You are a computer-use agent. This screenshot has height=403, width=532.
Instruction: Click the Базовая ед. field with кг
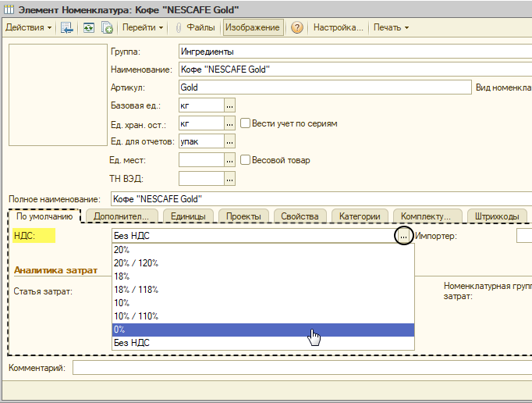coord(201,105)
